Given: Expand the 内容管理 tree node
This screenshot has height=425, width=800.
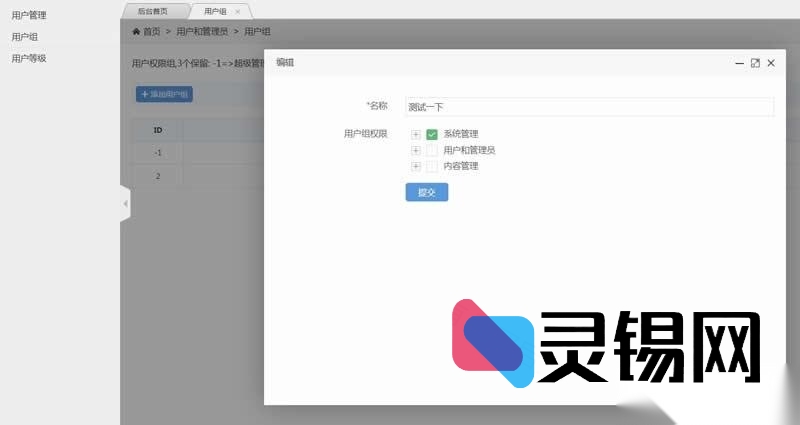Looking at the screenshot, I should coord(416,166).
